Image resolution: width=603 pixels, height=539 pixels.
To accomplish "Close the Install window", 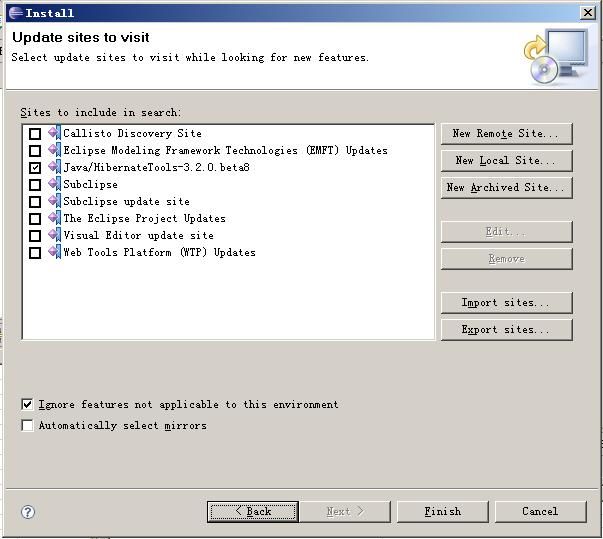I will point(588,13).
